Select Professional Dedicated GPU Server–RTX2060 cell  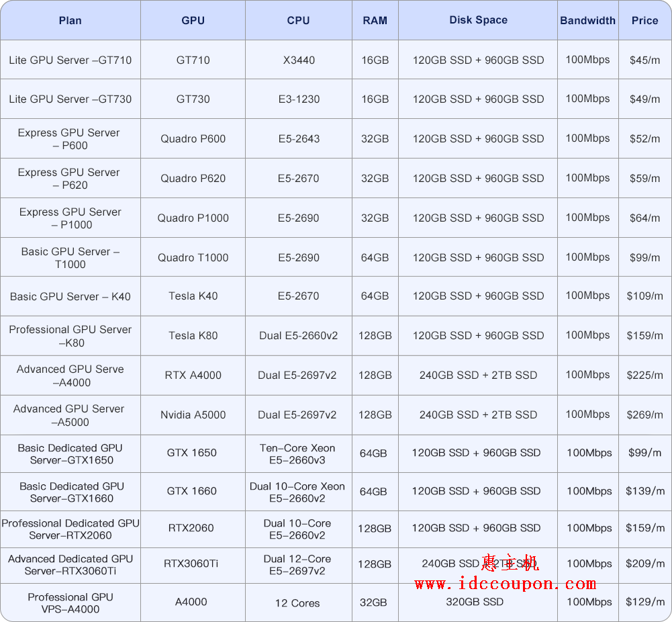click(70, 529)
